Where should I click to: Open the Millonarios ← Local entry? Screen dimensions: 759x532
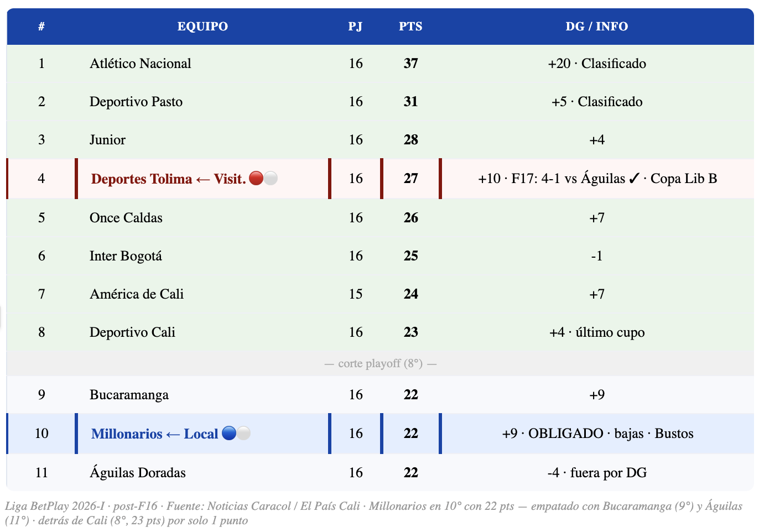coord(155,434)
